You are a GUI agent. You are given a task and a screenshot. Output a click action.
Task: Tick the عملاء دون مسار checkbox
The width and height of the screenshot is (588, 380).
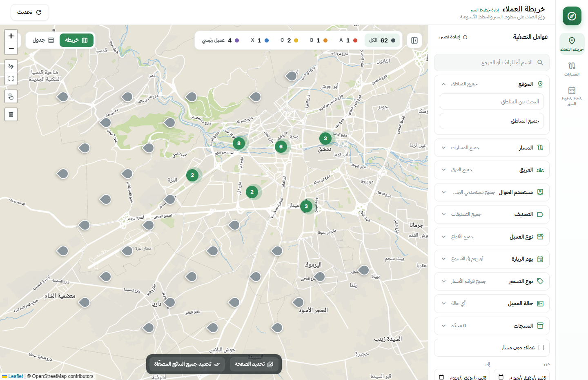click(541, 348)
